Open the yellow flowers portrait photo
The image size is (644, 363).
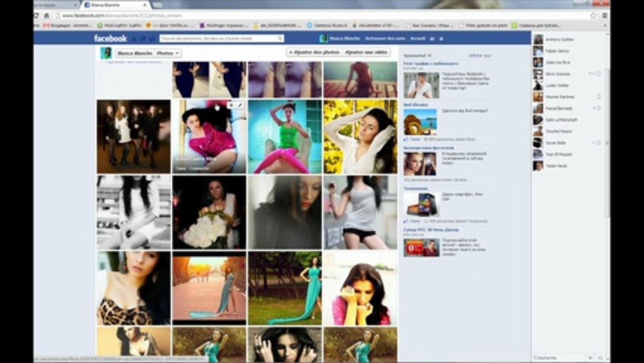tap(360, 137)
